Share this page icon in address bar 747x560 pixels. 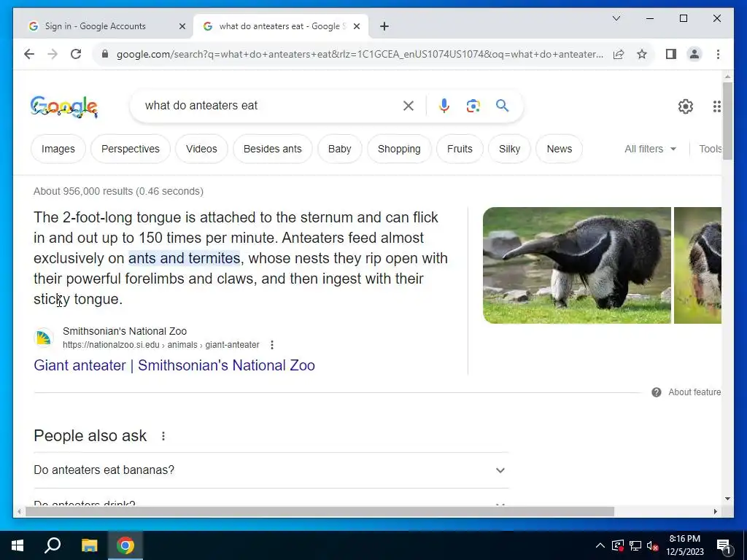tap(619, 54)
